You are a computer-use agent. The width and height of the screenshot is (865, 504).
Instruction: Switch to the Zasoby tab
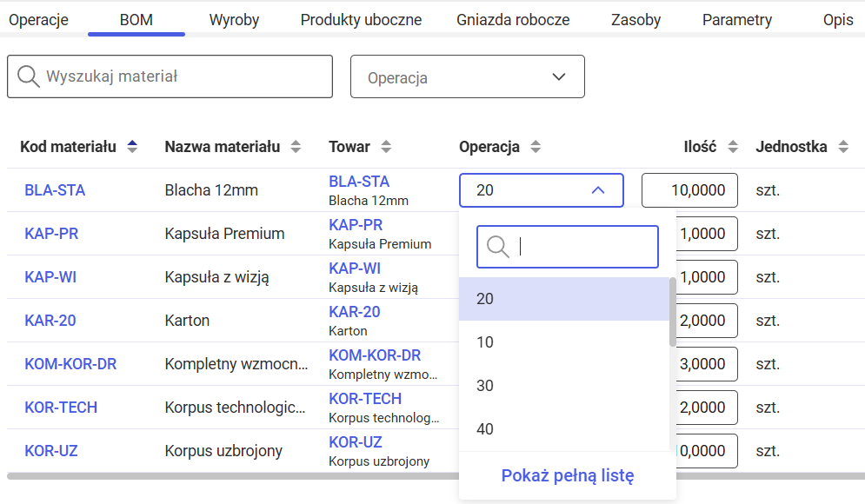click(x=635, y=19)
